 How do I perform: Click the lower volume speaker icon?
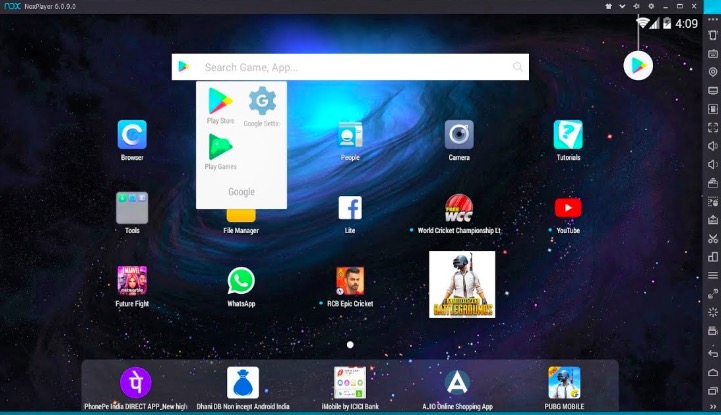pyautogui.click(x=713, y=165)
